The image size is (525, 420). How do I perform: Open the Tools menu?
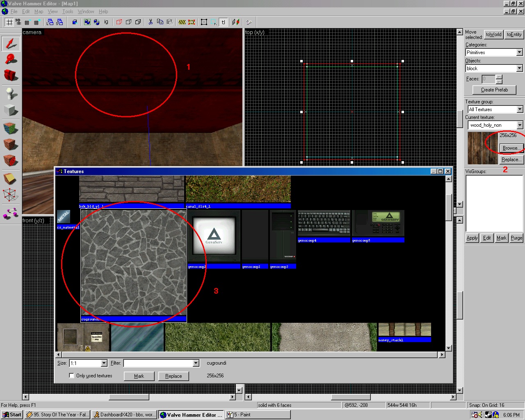click(x=67, y=11)
